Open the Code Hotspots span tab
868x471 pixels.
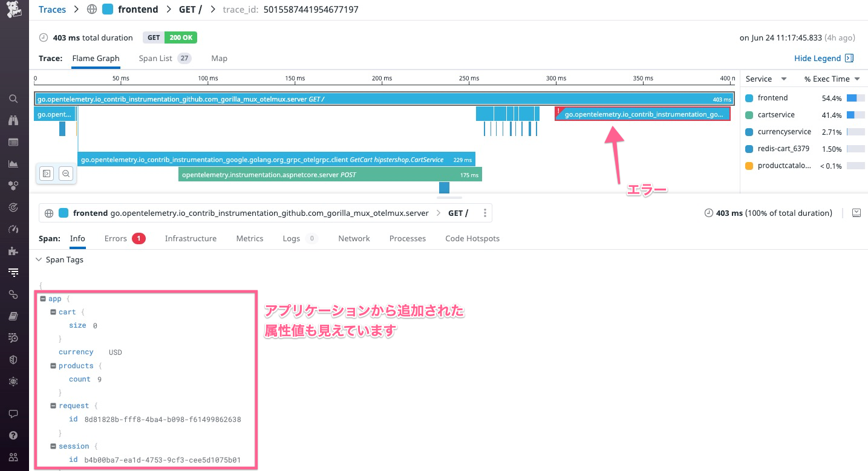(x=472, y=238)
